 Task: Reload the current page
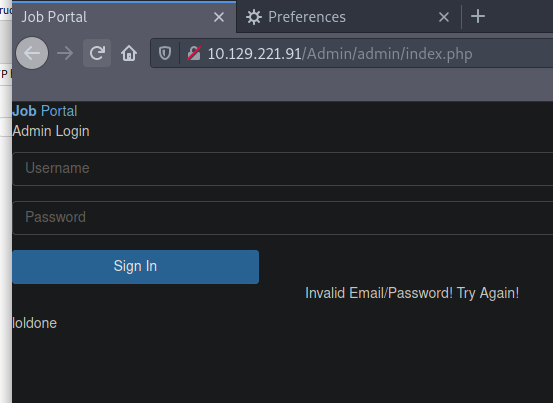[97, 53]
